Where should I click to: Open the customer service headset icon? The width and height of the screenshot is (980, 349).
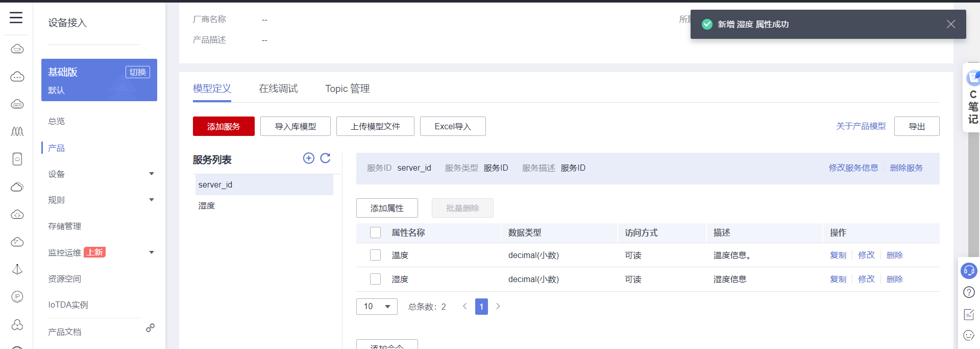(x=968, y=270)
